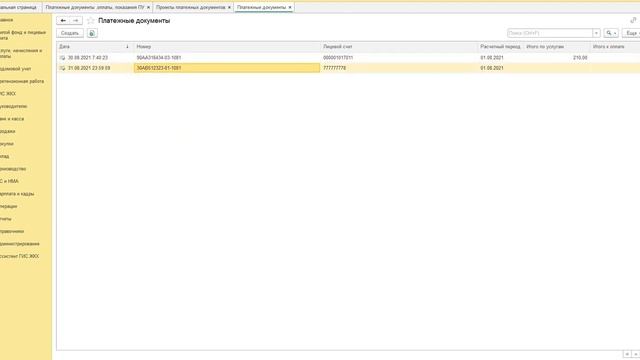Viewport: 640px width, 360px height.
Task: Click the horizontal scroll right arrow
Action: tap(636, 354)
